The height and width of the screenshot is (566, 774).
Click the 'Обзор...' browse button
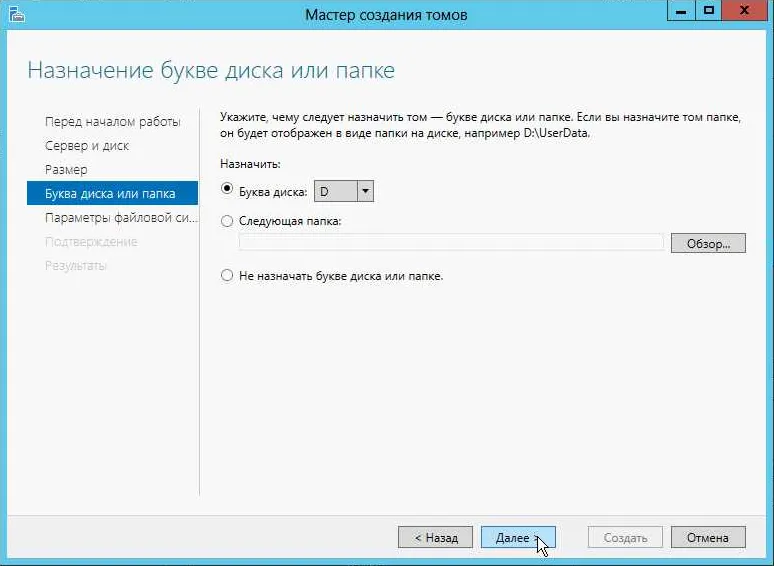pos(708,243)
